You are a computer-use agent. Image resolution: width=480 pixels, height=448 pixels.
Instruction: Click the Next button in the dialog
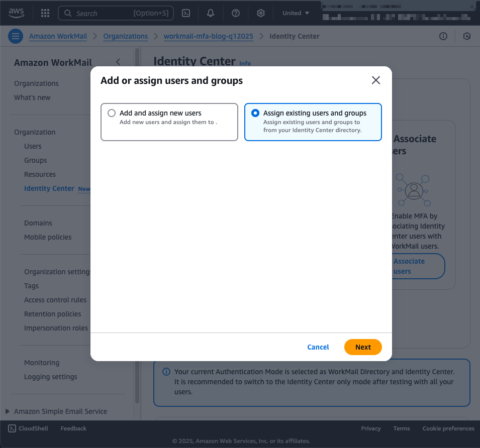pyautogui.click(x=363, y=347)
